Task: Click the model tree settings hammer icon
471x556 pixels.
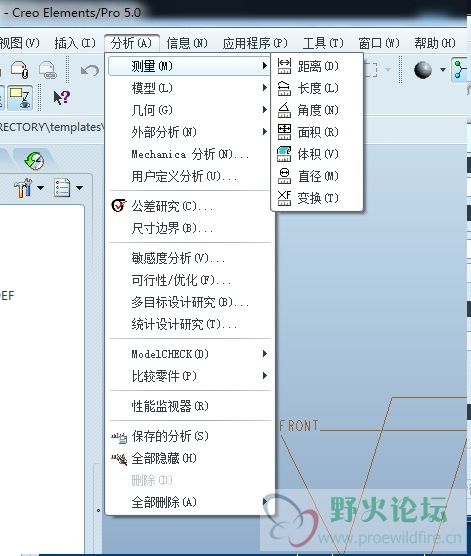Action: [23, 188]
